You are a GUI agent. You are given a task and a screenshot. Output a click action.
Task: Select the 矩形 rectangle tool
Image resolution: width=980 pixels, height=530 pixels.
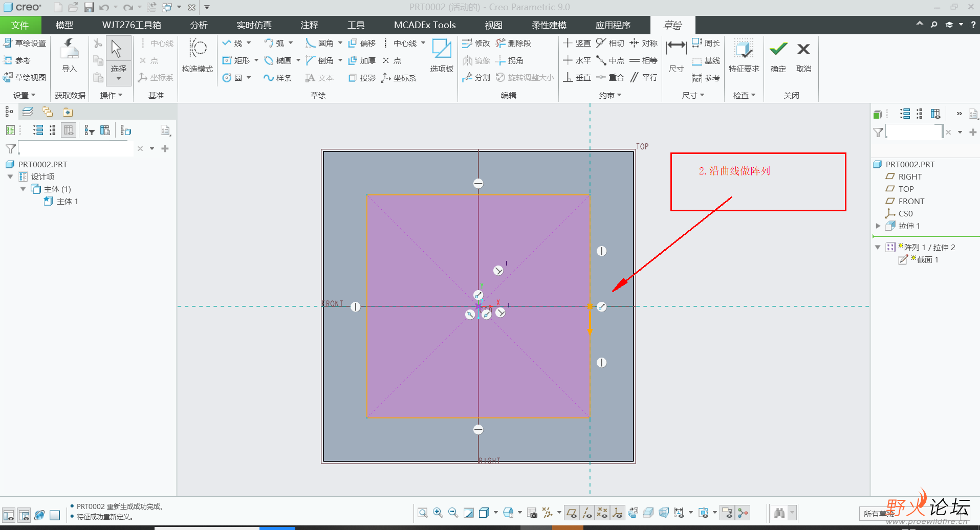click(236, 60)
